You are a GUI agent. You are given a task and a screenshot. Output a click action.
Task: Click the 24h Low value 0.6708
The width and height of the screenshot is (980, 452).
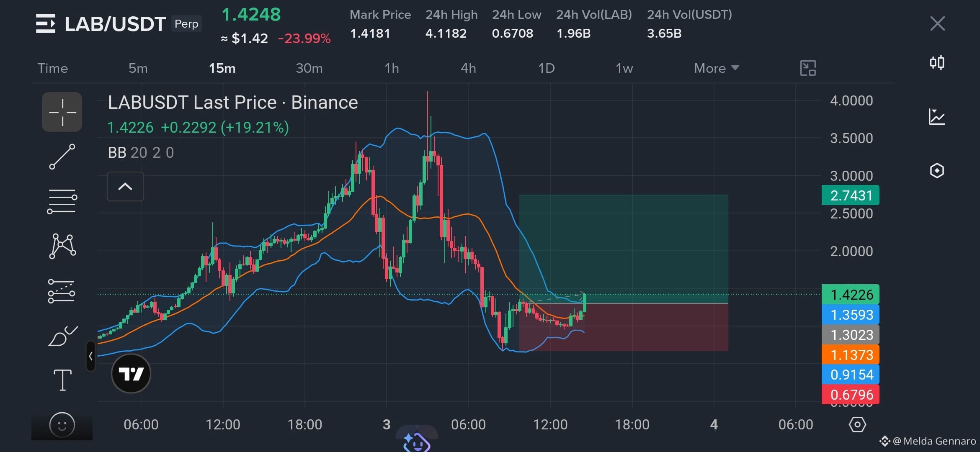pyautogui.click(x=513, y=33)
